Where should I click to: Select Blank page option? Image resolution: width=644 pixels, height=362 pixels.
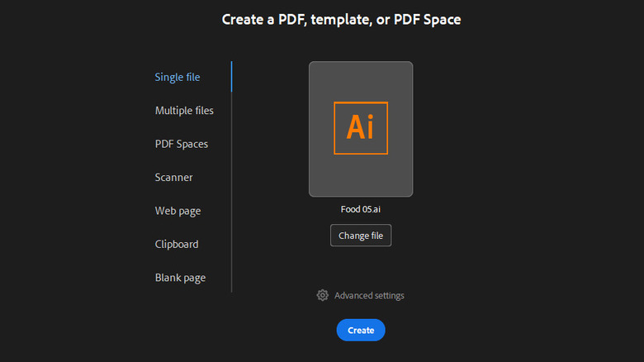click(180, 278)
